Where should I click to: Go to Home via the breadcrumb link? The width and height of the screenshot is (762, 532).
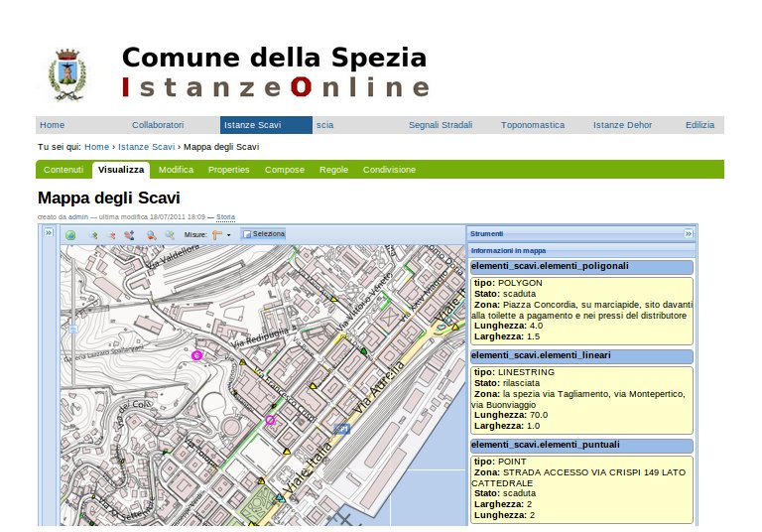point(96,147)
